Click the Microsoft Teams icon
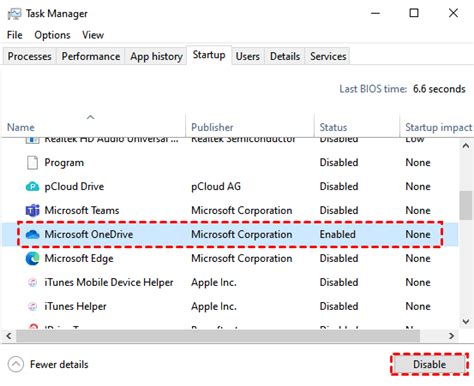The height and width of the screenshot is (386, 474). [x=32, y=210]
